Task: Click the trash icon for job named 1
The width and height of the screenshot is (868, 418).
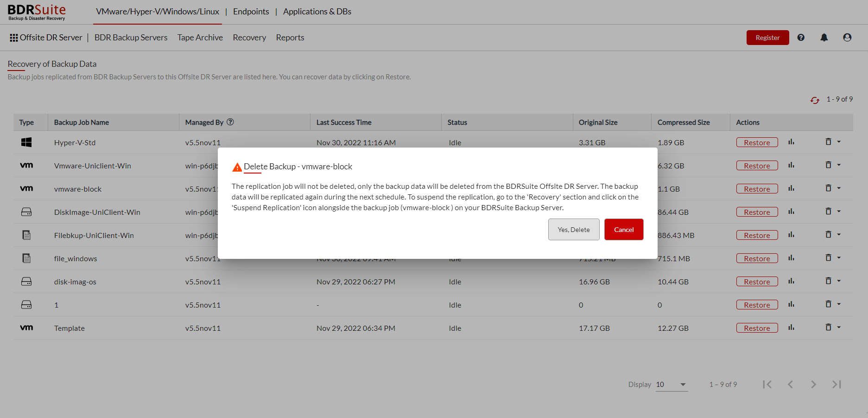Action: pyautogui.click(x=828, y=304)
